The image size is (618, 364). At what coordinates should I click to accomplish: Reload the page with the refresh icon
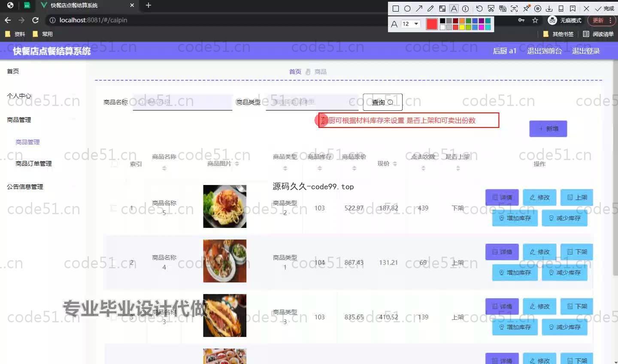pos(35,20)
